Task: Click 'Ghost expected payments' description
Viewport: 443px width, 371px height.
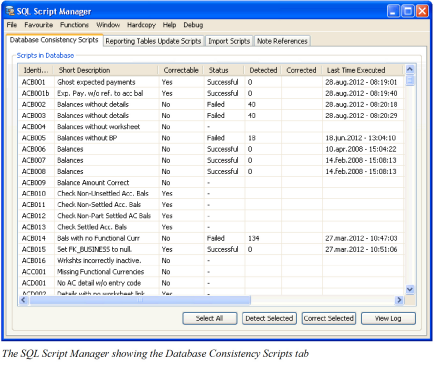Action: point(96,82)
